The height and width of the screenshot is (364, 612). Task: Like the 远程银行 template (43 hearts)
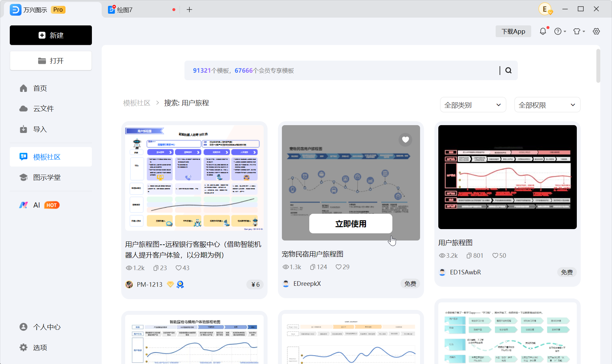(179, 268)
